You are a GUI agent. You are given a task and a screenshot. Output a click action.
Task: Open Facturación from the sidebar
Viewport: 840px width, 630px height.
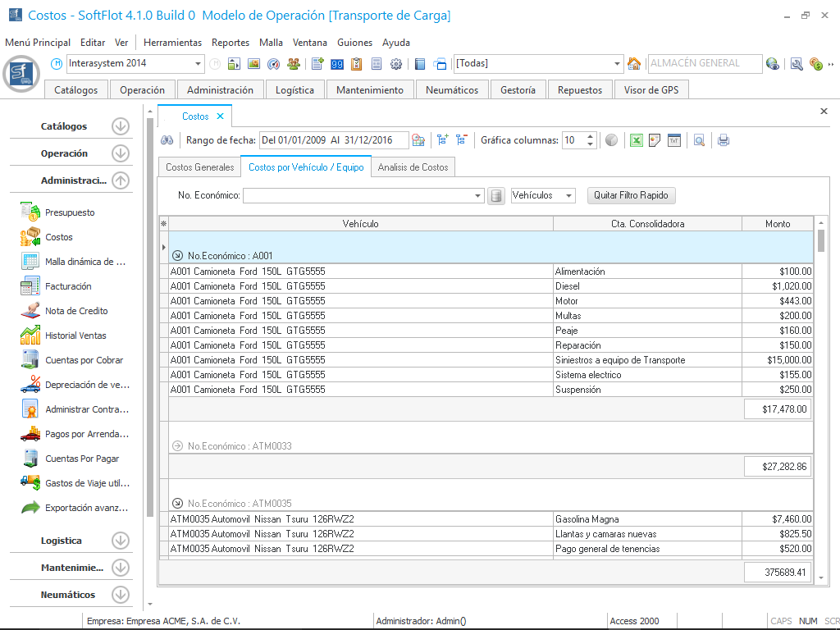68,286
